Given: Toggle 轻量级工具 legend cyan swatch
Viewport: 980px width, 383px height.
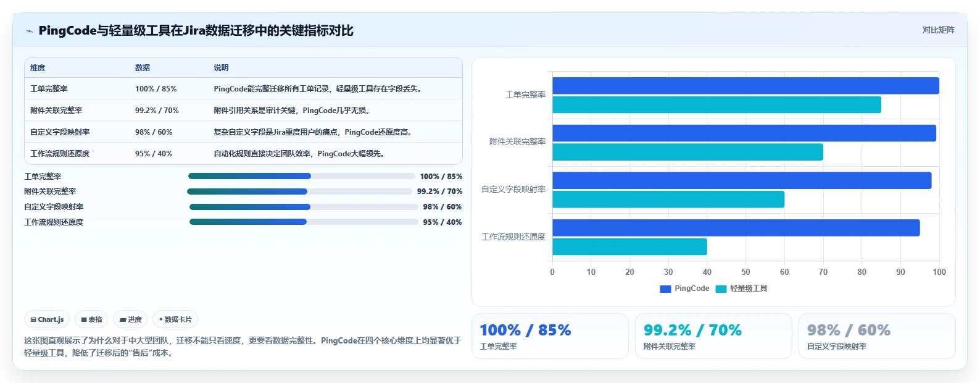Looking at the screenshot, I should (x=721, y=288).
